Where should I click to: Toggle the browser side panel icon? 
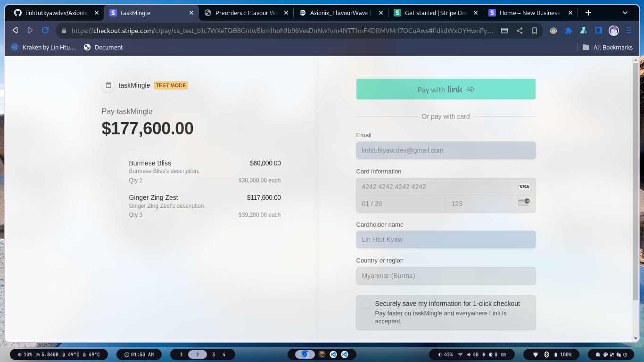click(599, 31)
